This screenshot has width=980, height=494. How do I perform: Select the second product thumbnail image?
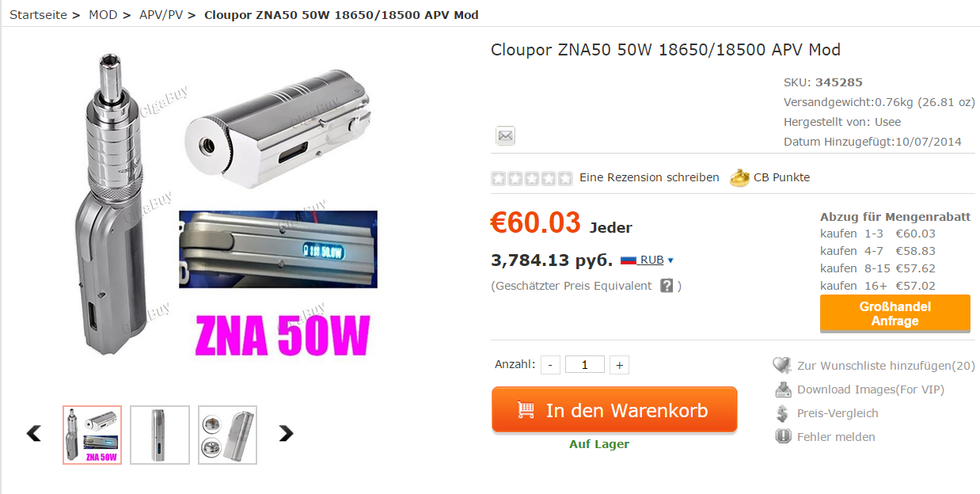pos(160,435)
